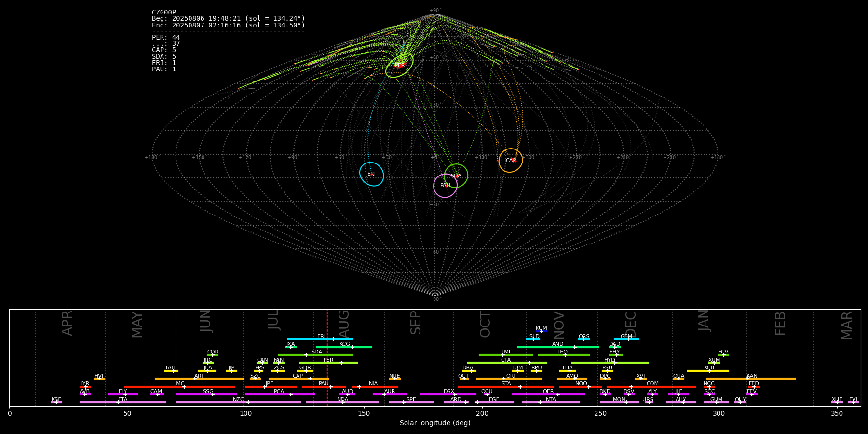
Task: Click the DEC month label
Action: (x=631, y=324)
